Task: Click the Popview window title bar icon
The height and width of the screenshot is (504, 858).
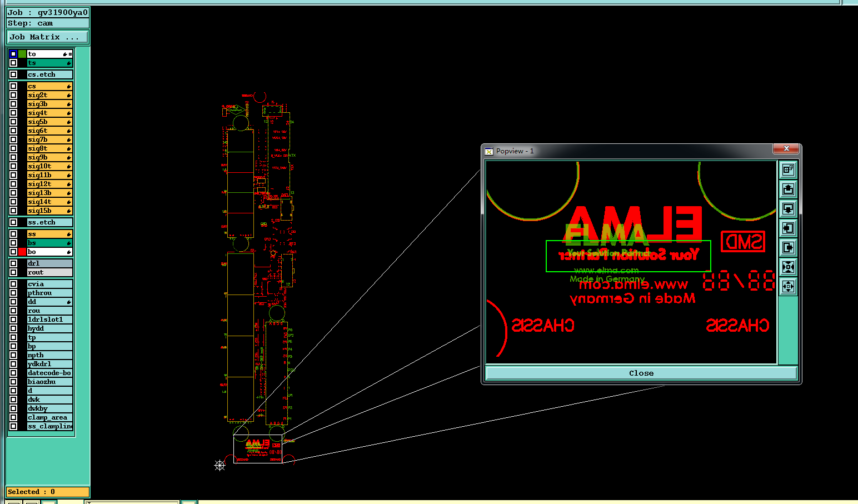Action: tap(489, 151)
